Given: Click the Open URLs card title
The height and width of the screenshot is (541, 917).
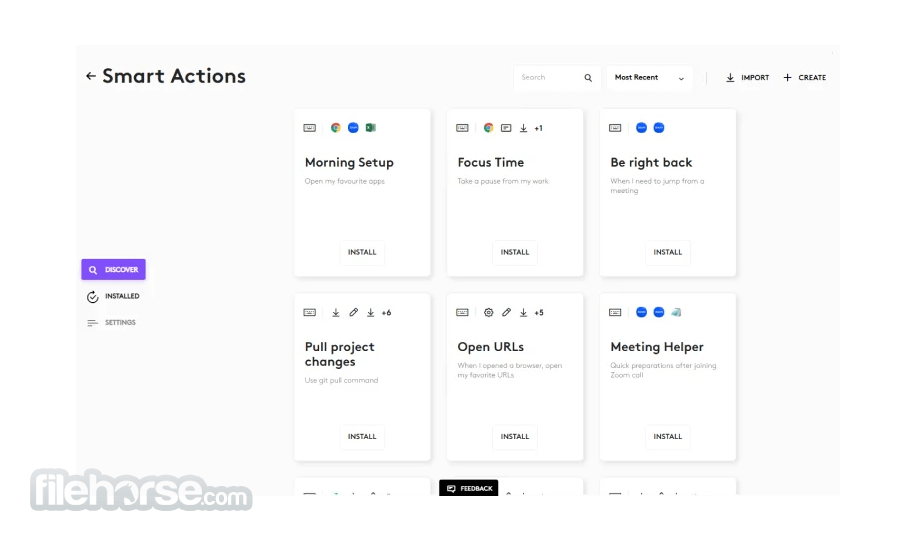Looking at the screenshot, I should (x=491, y=347).
